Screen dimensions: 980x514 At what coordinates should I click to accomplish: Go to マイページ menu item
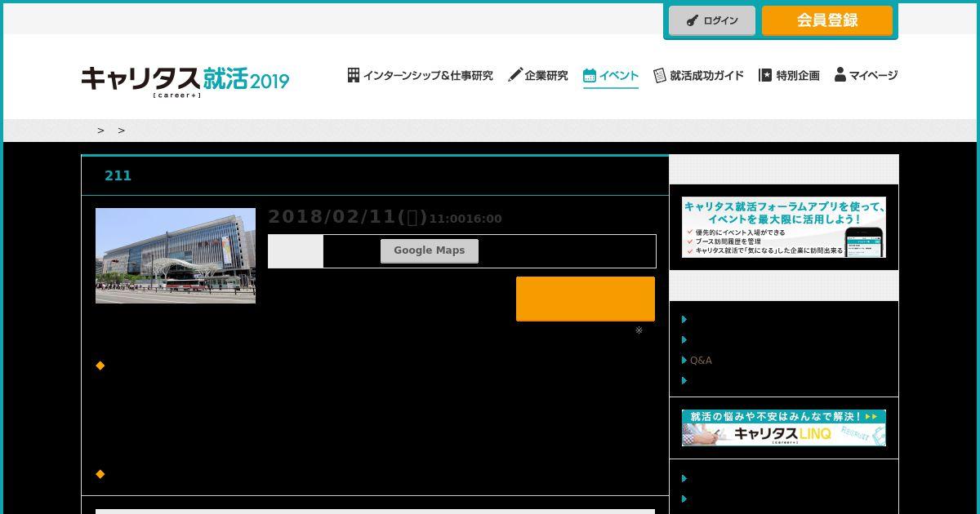coord(866,75)
